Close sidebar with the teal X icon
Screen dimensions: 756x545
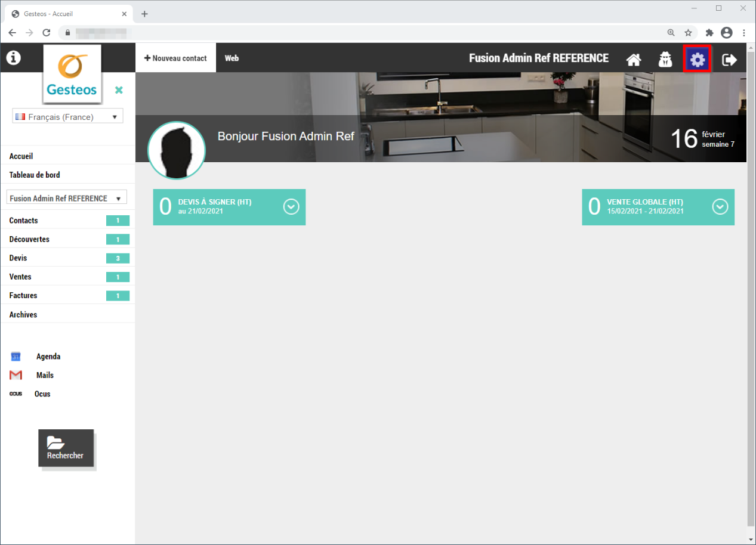(119, 90)
